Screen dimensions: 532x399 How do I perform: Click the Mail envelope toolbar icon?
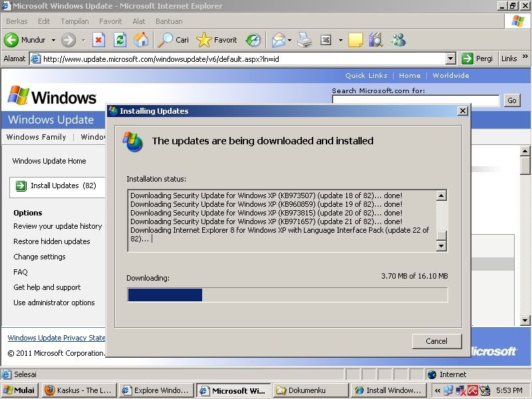(x=278, y=40)
